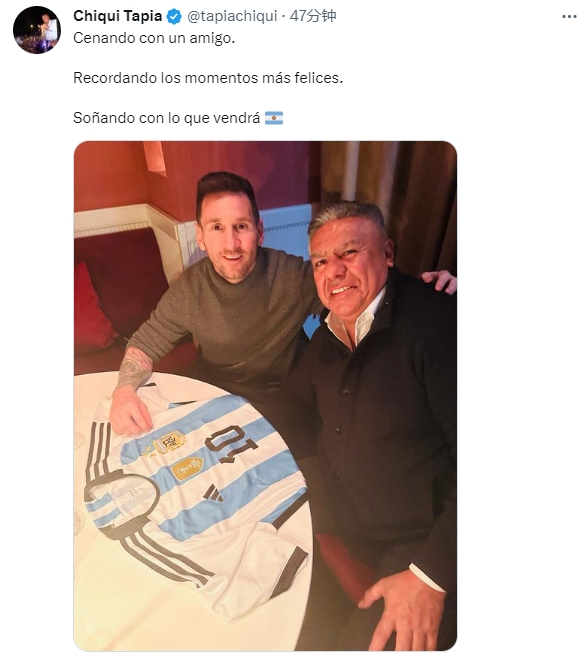Click the three black stripes on jersey sleeve
The image size is (581, 654).
[98, 448]
